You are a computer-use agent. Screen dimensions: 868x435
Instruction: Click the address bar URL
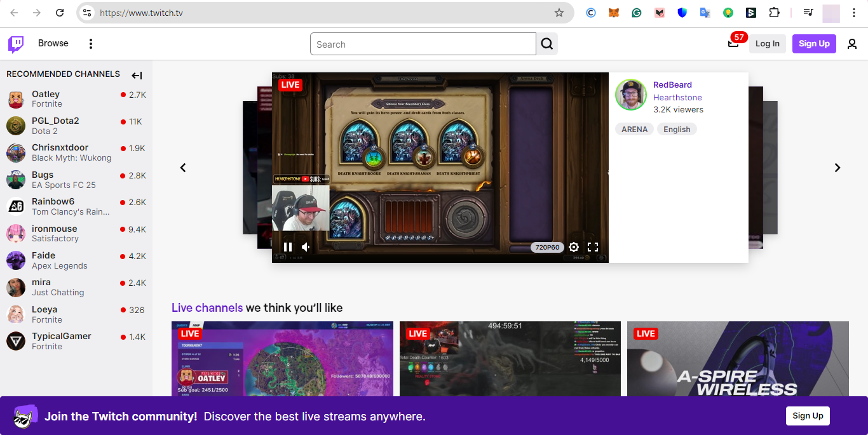[x=141, y=13]
